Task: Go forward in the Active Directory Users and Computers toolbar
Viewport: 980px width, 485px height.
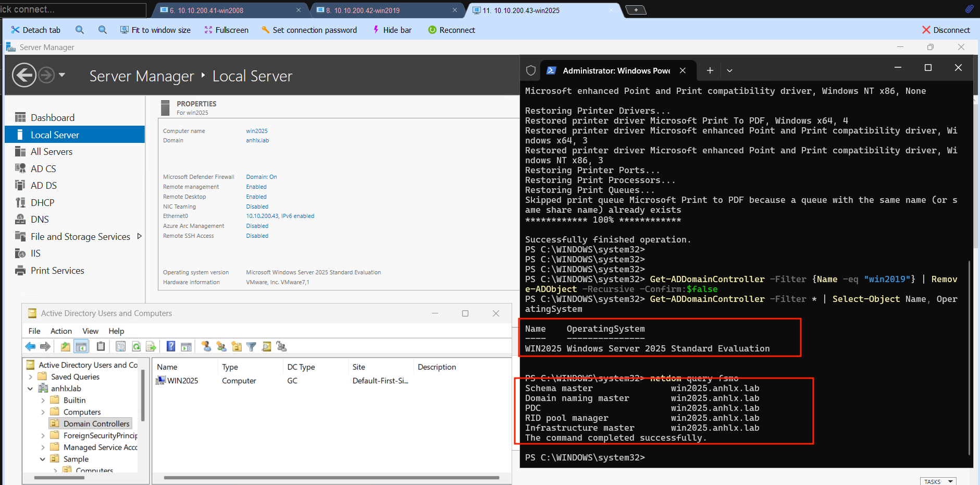Action: 45,346
